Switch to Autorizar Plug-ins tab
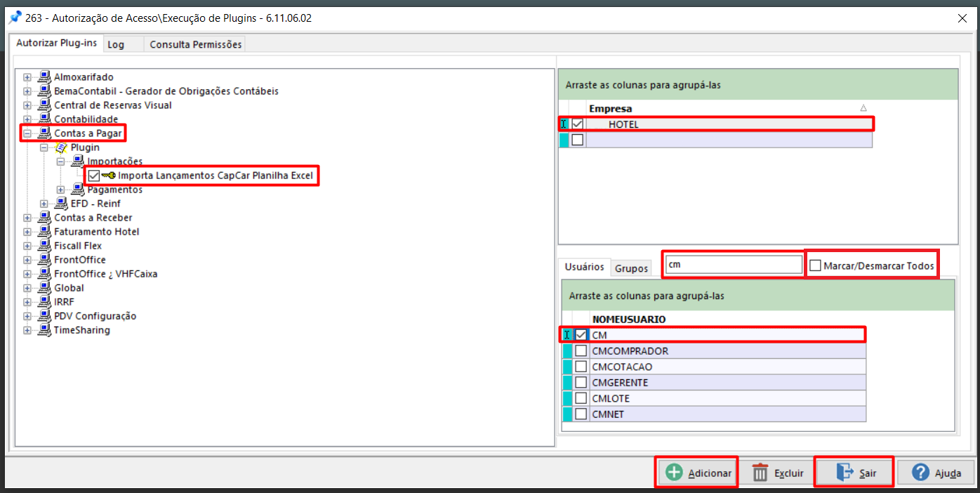Screen dimensions: 980x493 (x=57, y=43)
